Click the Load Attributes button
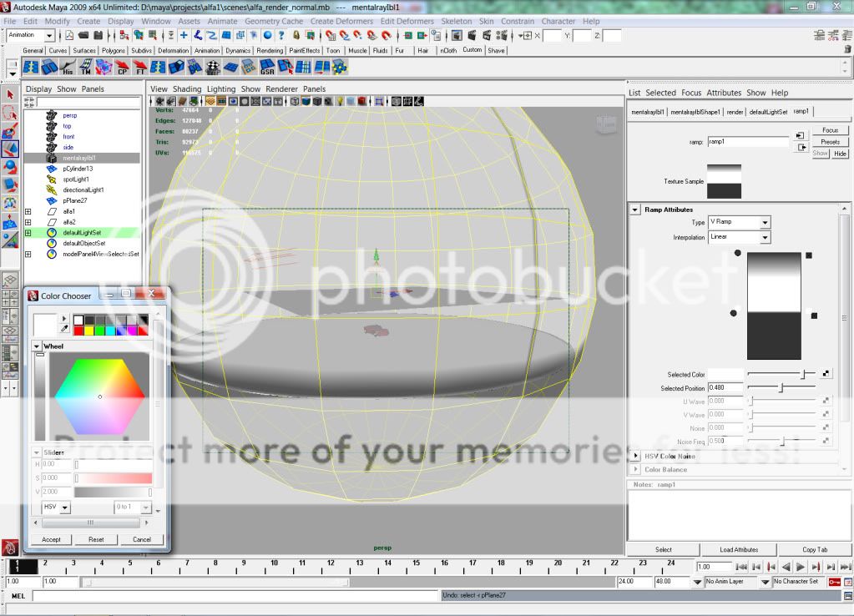Screen dimensions: 854x616 [x=739, y=549]
